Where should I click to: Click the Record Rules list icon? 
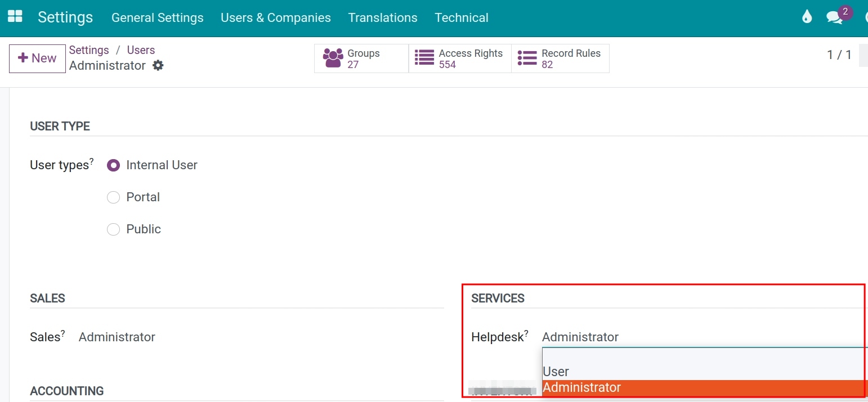[x=527, y=58]
